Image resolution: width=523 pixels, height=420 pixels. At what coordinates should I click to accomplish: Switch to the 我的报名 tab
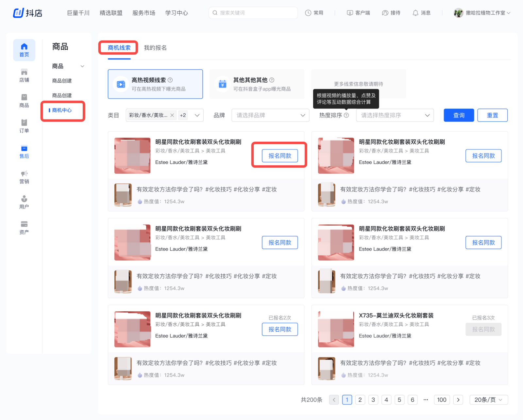click(155, 47)
